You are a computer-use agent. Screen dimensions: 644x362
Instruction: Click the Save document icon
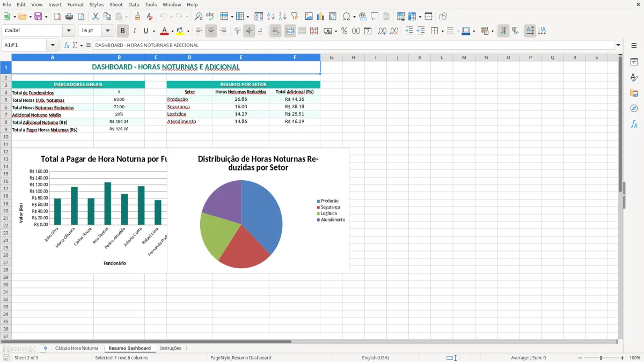[x=38, y=17]
